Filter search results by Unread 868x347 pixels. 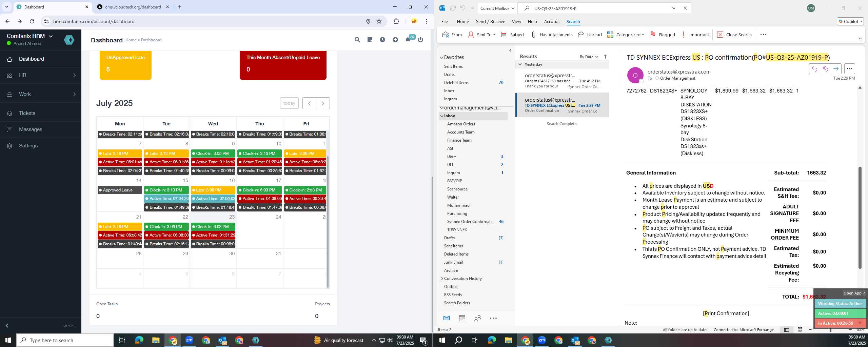(x=590, y=35)
